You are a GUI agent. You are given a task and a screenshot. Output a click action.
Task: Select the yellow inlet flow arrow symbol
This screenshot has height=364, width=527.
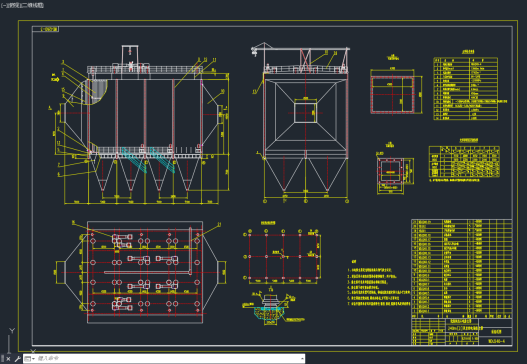click(x=55, y=80)
